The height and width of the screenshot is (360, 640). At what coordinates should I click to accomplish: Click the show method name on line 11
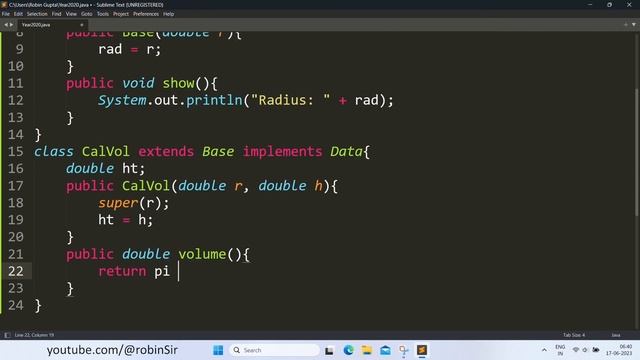pyautogui.click(x=178, y=83)
